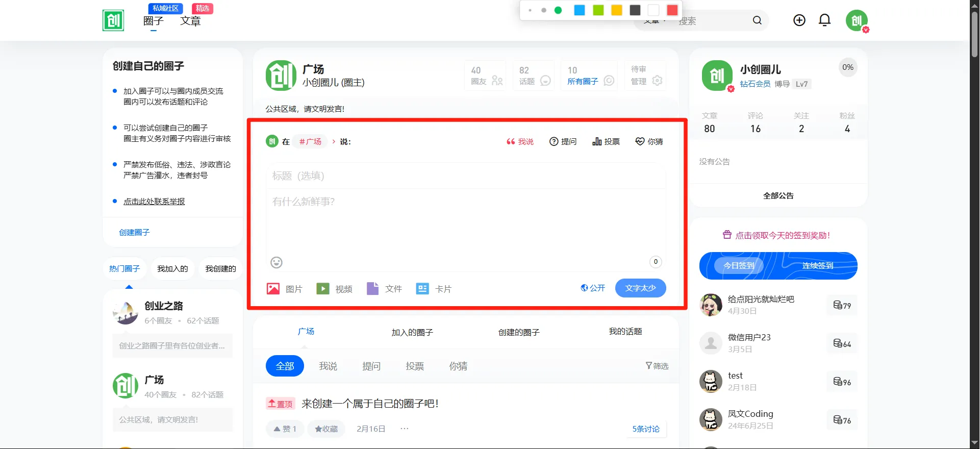980x449 pixels.
Task: Select 我加入的 tab
Action: click(172, 269)
